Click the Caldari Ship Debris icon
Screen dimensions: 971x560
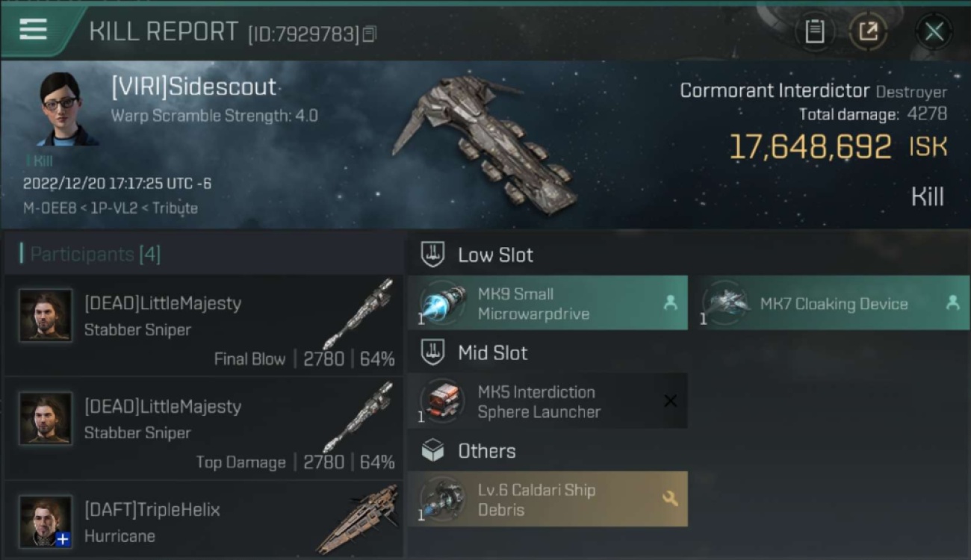pyautogui.click(x=443, y=499)
